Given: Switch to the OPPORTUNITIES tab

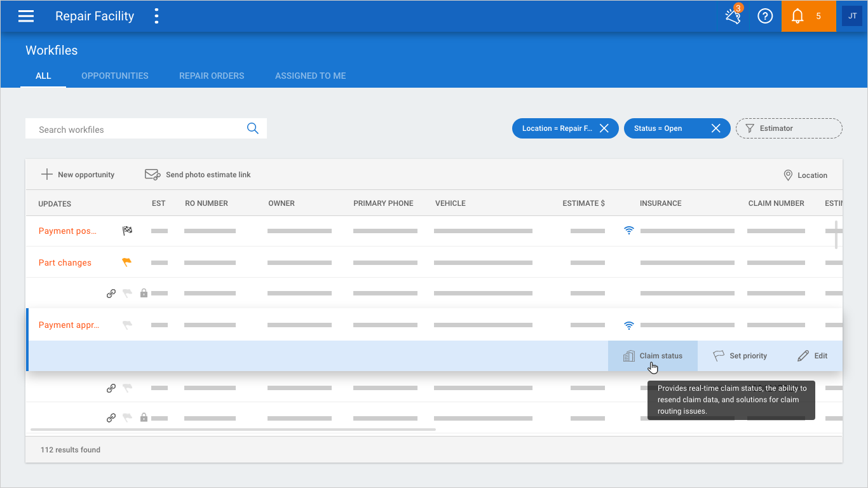Looking at the screenshot, I should 115,76.
